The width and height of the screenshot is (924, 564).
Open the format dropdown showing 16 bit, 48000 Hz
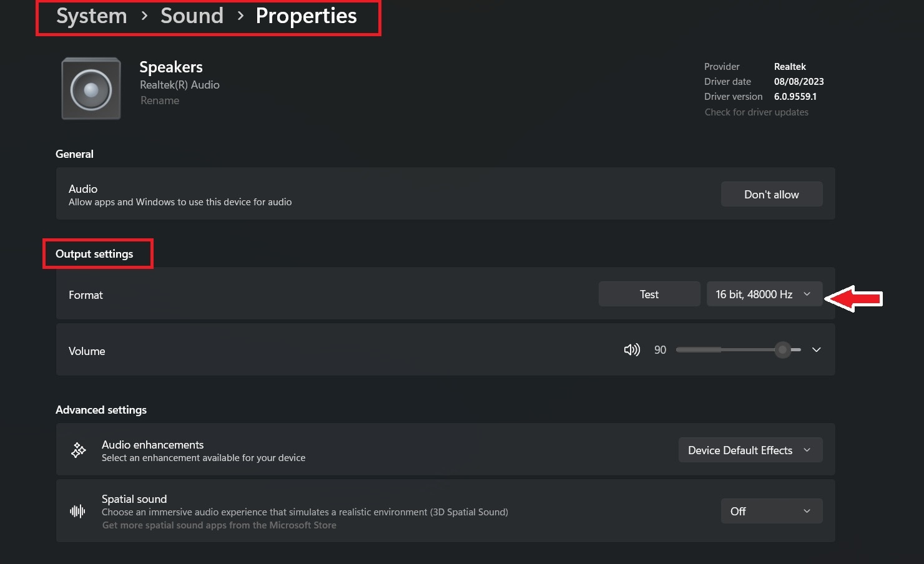[x=764, y=294]
